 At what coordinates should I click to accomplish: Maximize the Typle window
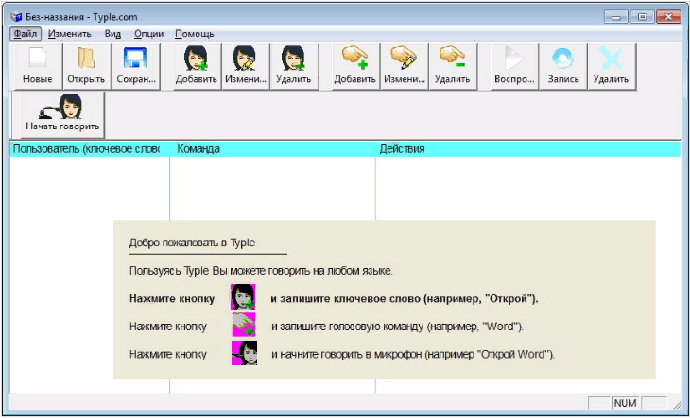point(642,17)
